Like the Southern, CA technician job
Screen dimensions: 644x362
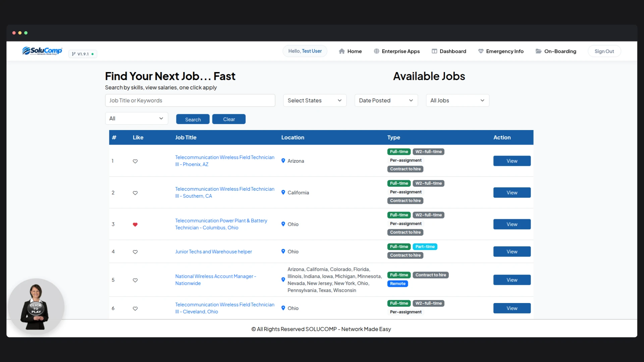(135, 193)
